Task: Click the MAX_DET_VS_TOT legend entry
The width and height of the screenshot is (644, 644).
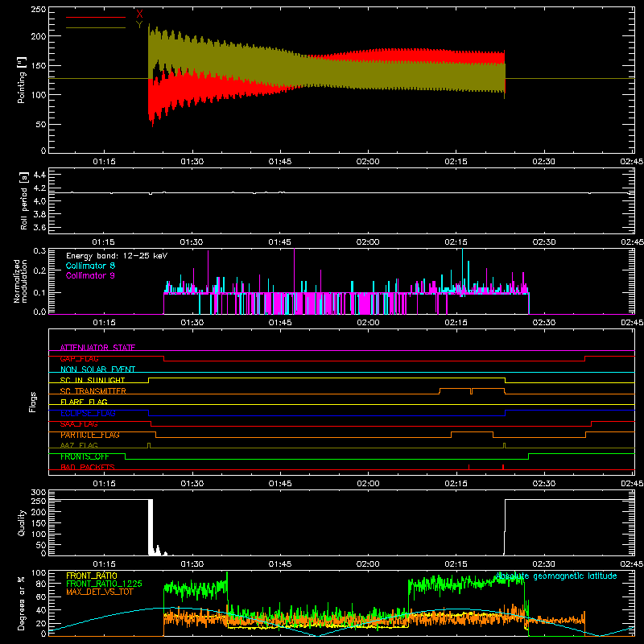Action: tap(100, 592)
